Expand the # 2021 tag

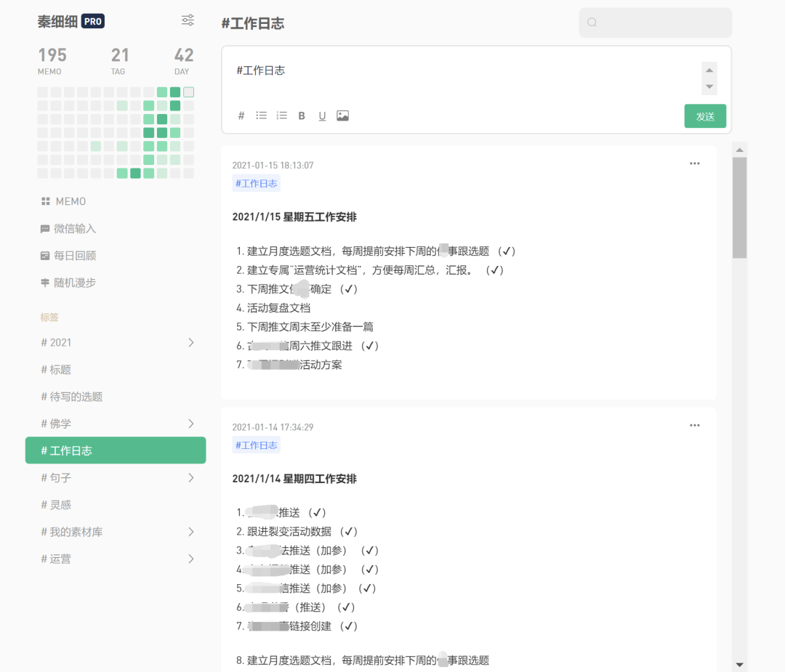190,342
